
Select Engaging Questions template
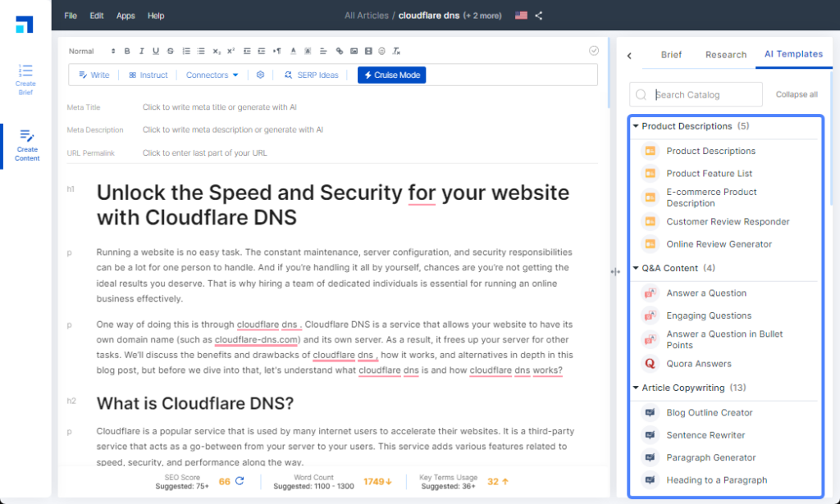tap(709, 316)
